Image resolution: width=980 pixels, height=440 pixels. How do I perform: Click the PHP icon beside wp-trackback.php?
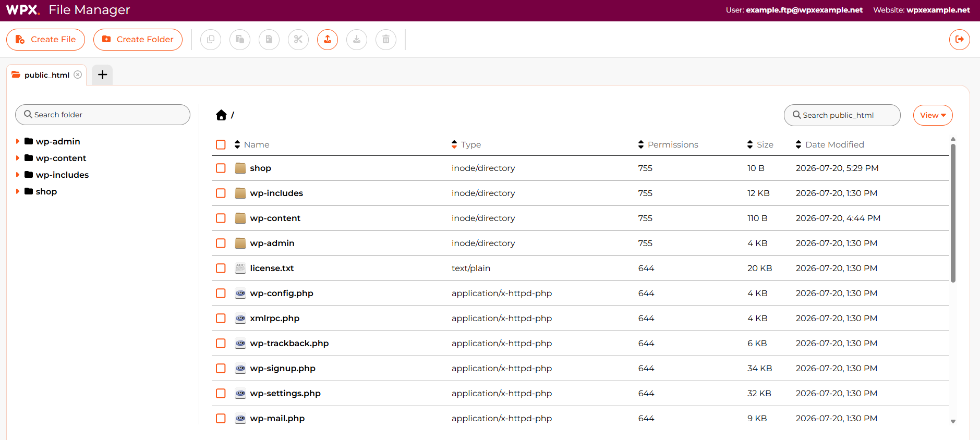(x=240, y=343)
